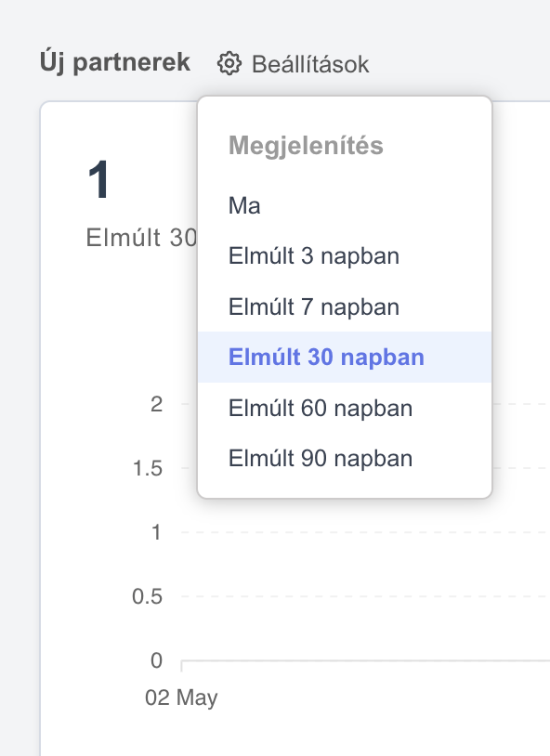Click the Elmúlt 30 subtitle under the count
The height and width of the screenshot is (756, 550).
pos(141,237)
